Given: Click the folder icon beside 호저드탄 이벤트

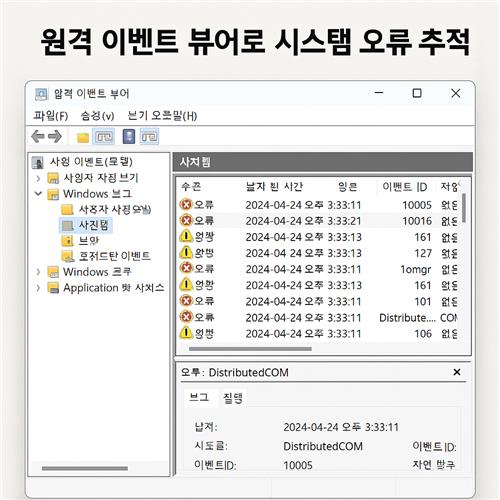Looking at the screenshot, I should click(x=68, y=256).
